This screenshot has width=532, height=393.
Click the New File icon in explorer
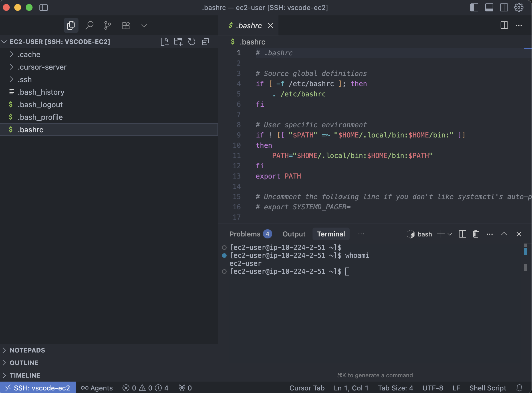[164, 42]
